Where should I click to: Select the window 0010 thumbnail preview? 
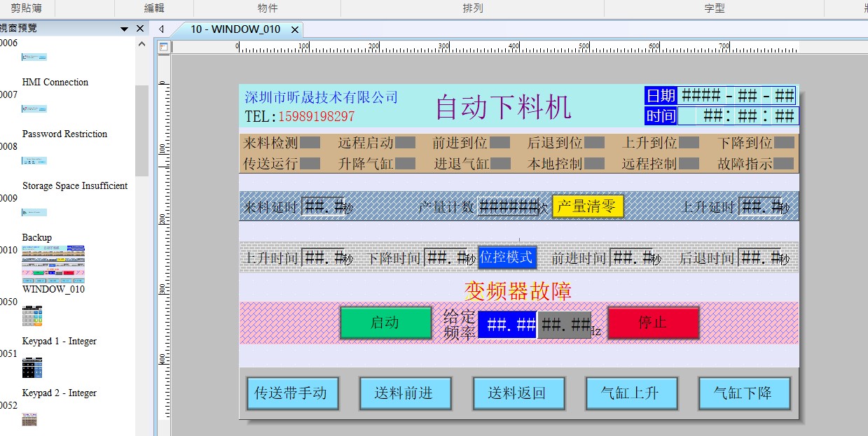click(53, 263)
